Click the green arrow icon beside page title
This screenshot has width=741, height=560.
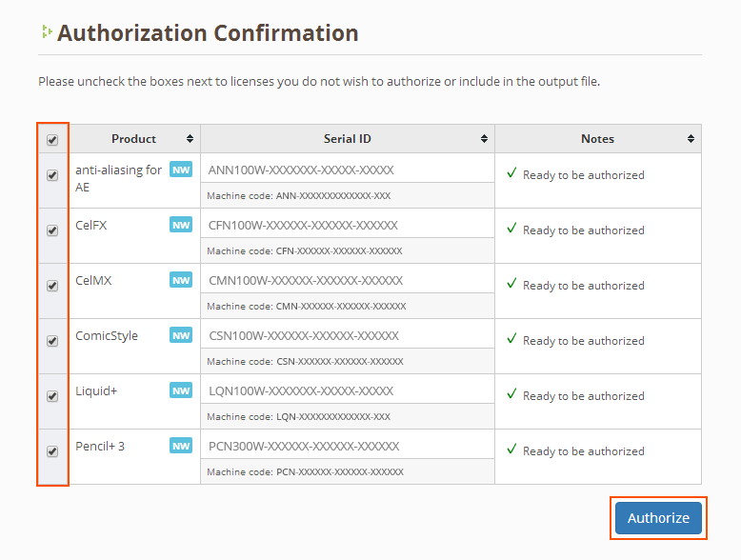click(46, 32)
